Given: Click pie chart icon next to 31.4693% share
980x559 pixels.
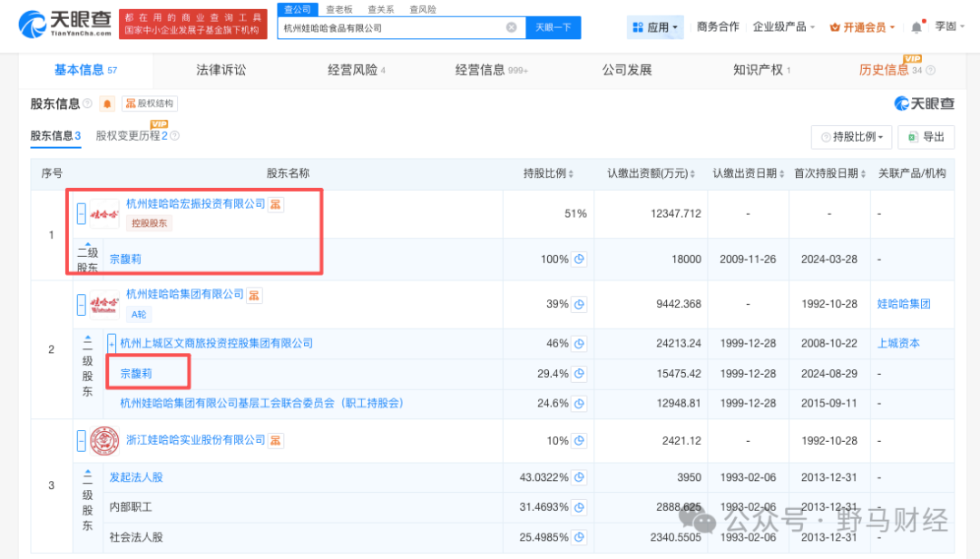Looking at the screenshot, I should click(x=579, y=507).
